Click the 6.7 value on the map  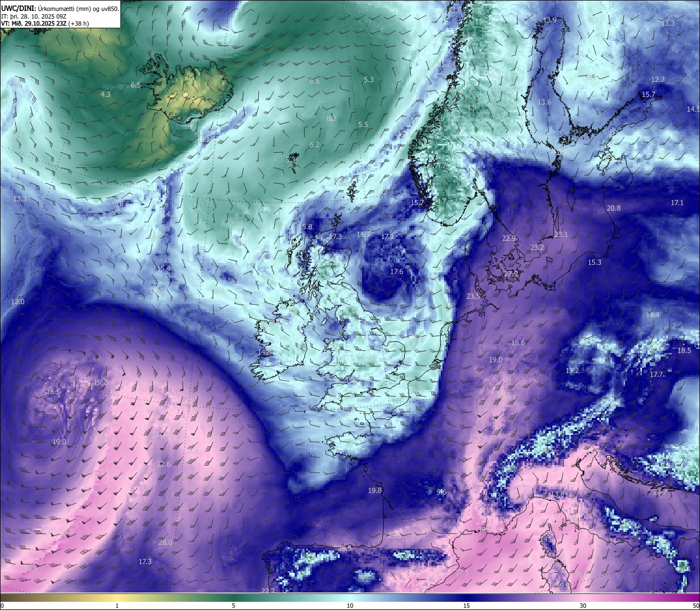tap(240, 216)
